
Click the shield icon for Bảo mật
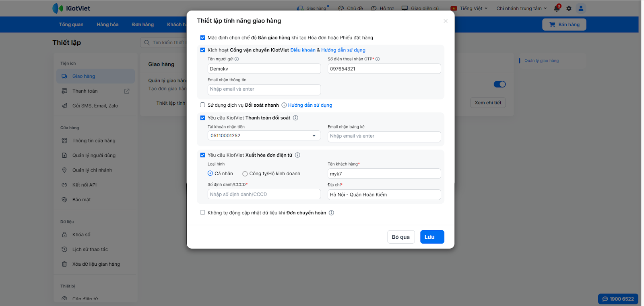click(64, 200)
